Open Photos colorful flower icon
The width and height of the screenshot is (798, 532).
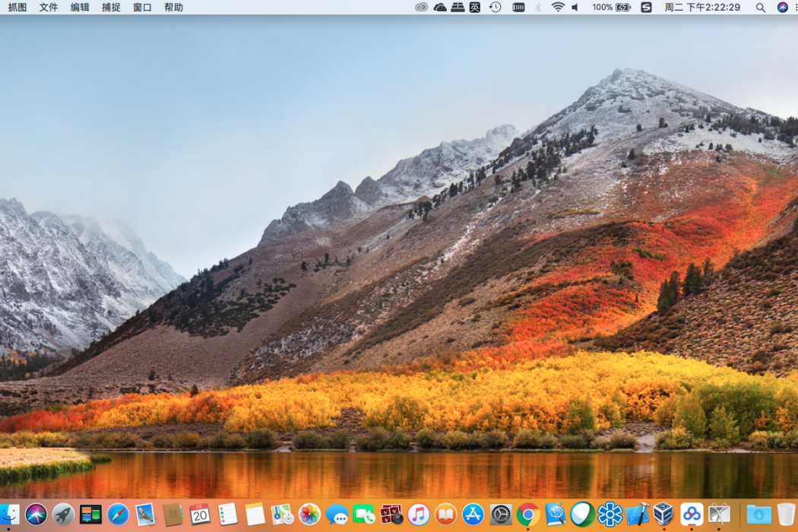(309, 515)
